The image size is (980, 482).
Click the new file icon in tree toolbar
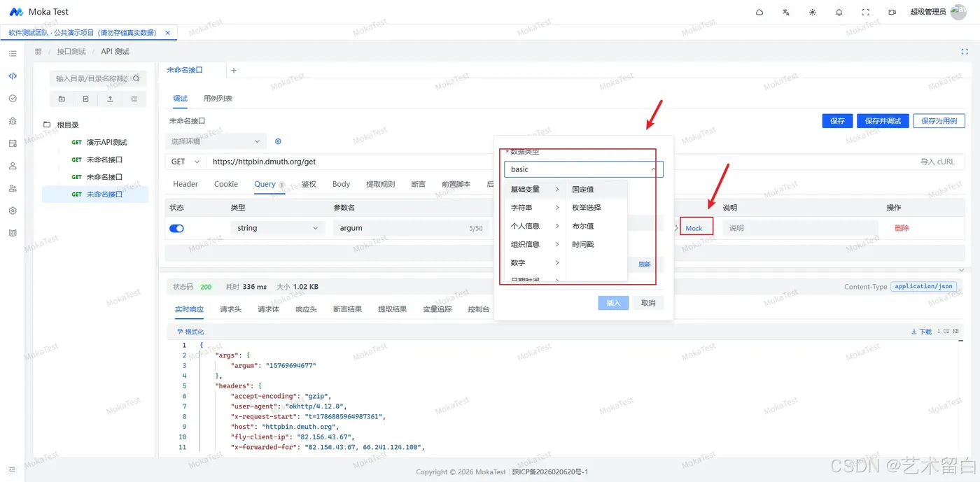tap(85, 99)
